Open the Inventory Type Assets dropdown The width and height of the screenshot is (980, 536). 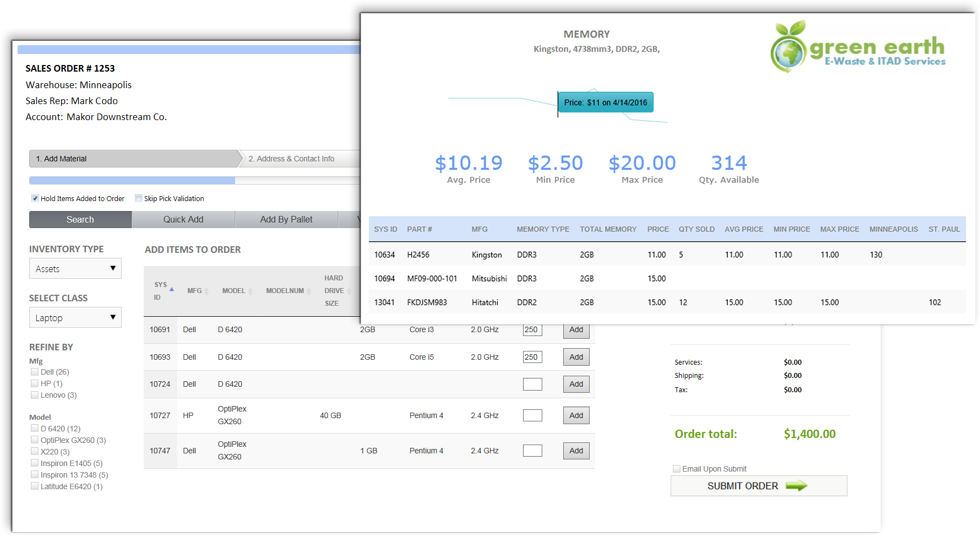pos(75,269)
